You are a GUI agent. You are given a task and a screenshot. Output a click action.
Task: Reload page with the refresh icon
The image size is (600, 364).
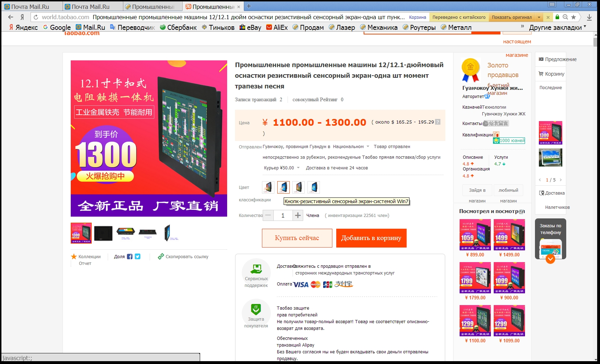coord(36,17)
